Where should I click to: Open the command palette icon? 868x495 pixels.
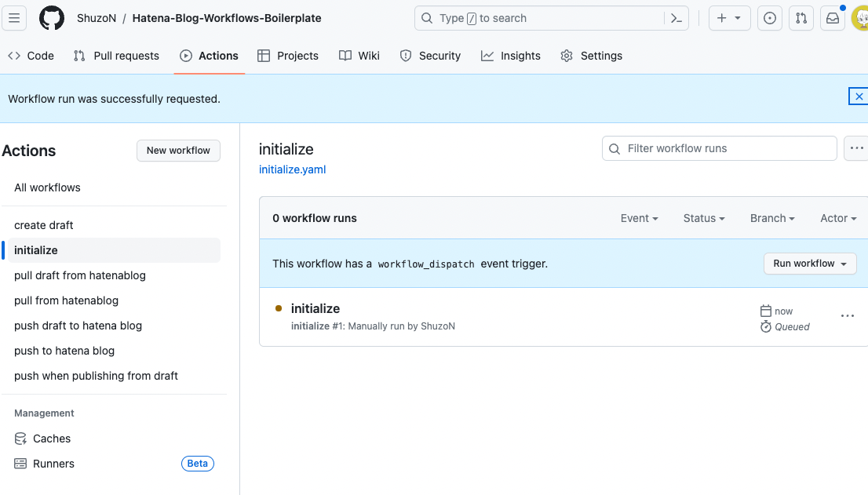pyautogui.click(x=677, y=18)
